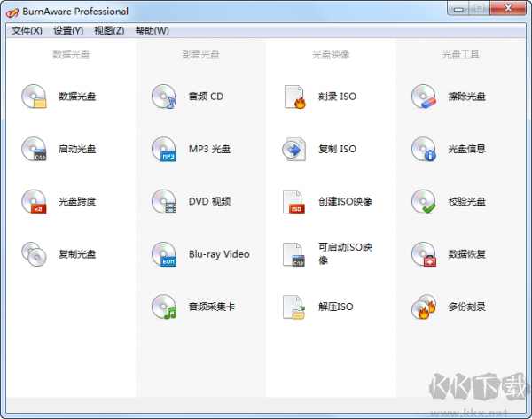Open the 文件(X) menu
The image size is (532, 419).
coord(27,31)
